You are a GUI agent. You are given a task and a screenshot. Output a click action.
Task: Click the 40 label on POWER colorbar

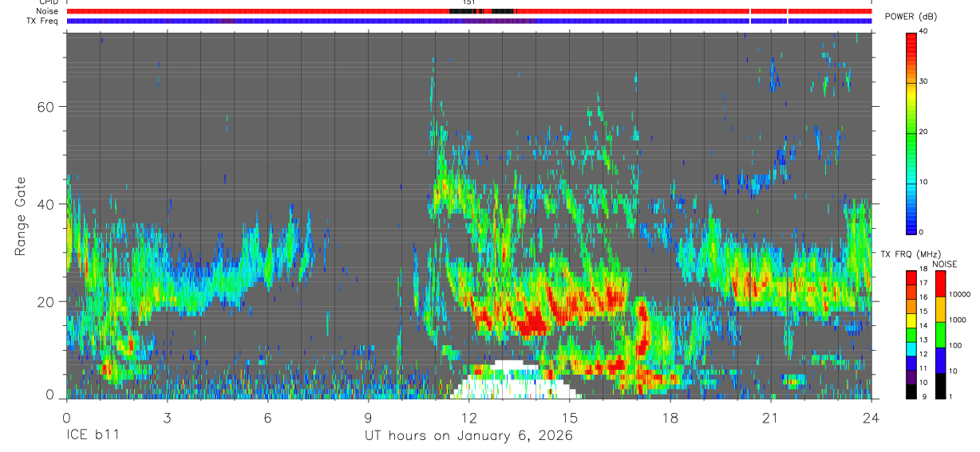click(x=923, y=31)
